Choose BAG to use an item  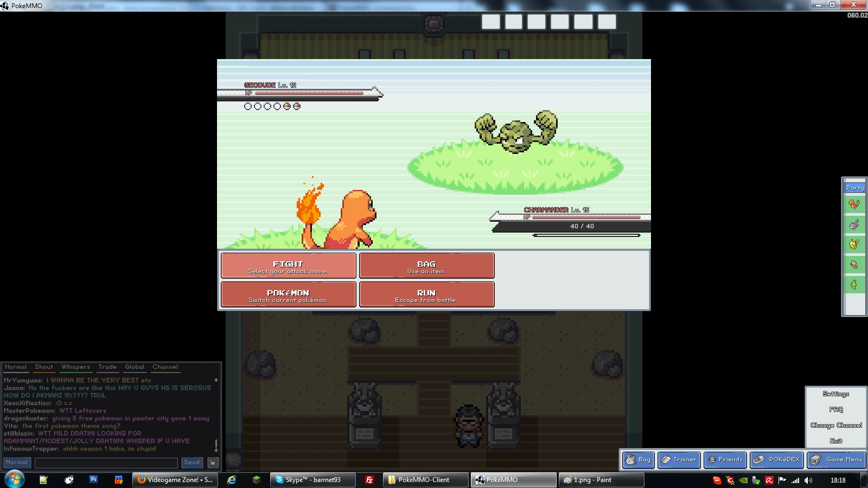(426, 266)
